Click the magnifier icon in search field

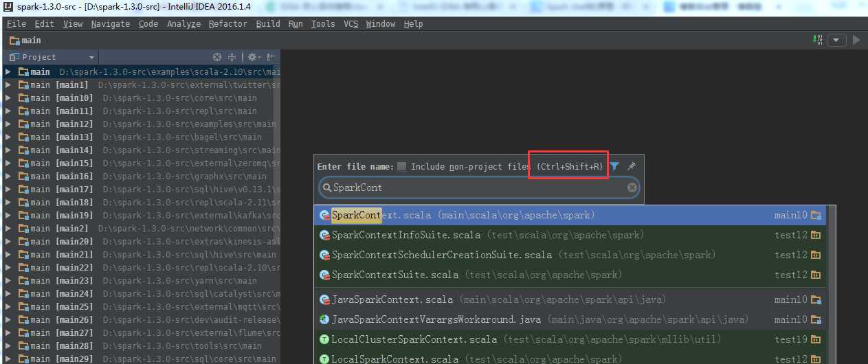point(326,187)
